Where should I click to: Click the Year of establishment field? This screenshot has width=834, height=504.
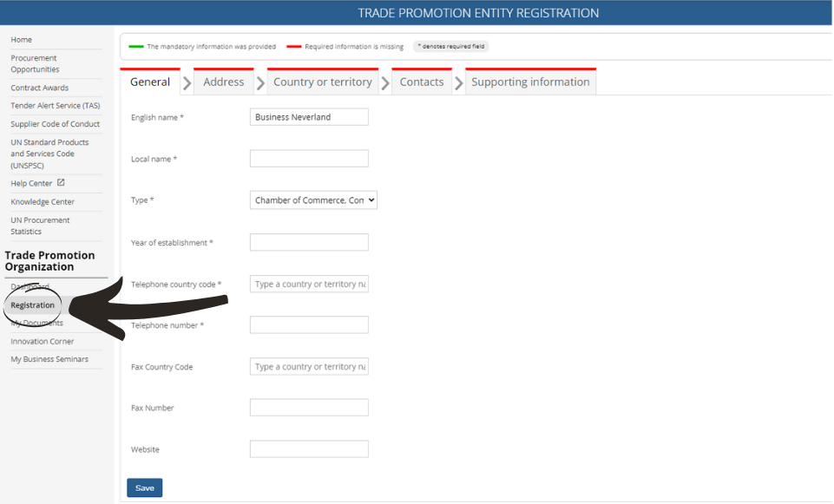[309, 242]
